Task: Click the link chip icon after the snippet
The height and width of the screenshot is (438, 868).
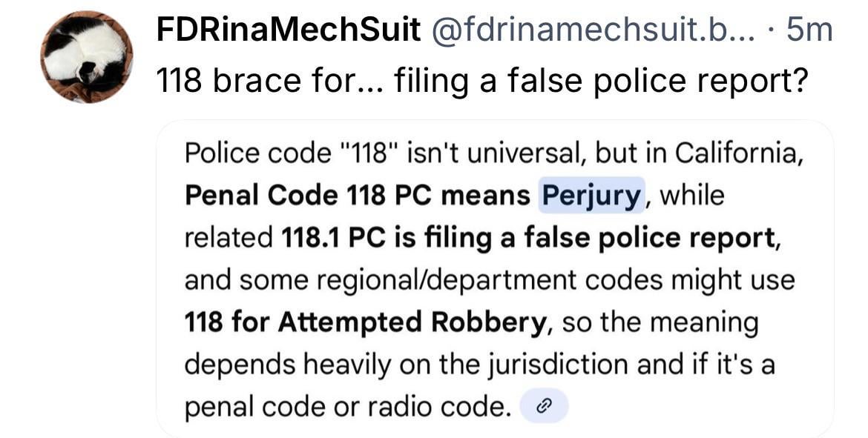Action: coord(544,406)
